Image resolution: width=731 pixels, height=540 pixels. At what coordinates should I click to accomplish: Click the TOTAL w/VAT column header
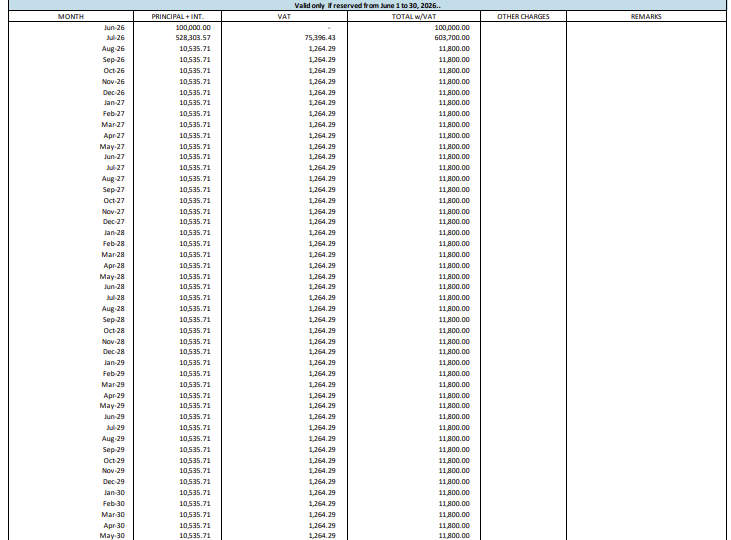pyautogui.click(x=414, y=16)
